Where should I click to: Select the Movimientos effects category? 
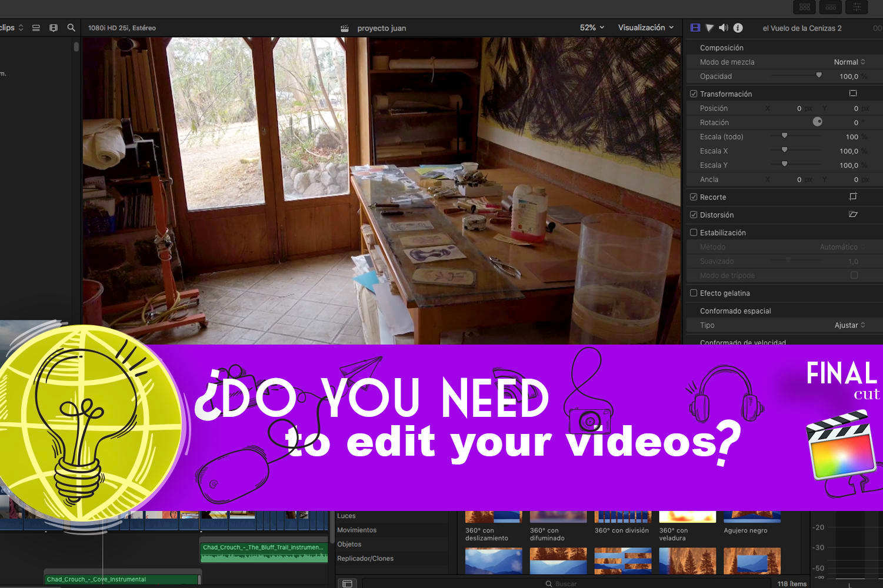coord(356,530)
